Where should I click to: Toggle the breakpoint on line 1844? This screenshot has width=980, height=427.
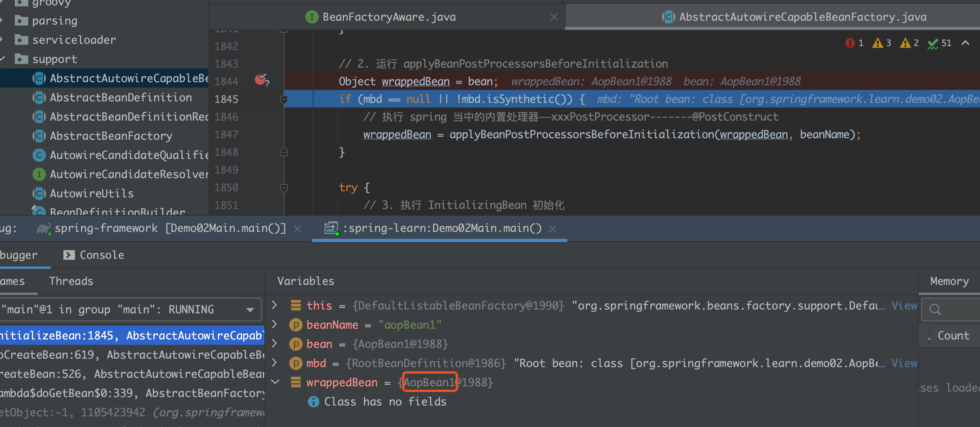coord(261,80)
